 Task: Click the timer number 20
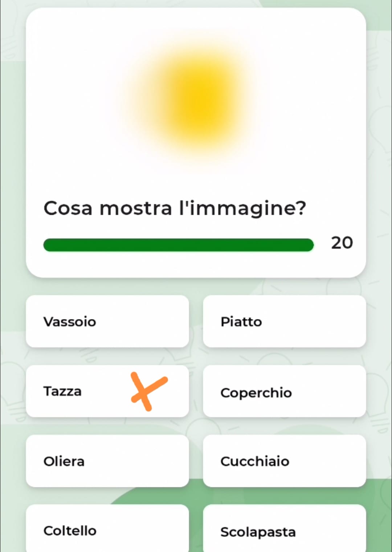coord(342,243)
